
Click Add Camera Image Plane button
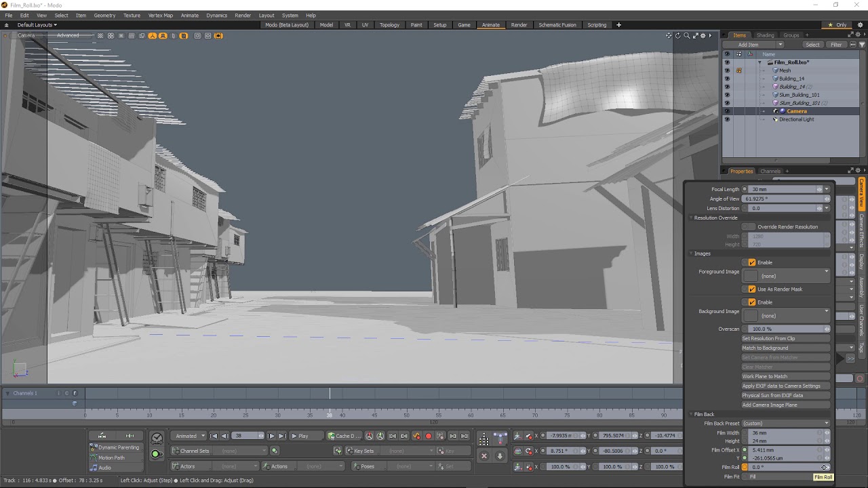click(x=786, y=405)
